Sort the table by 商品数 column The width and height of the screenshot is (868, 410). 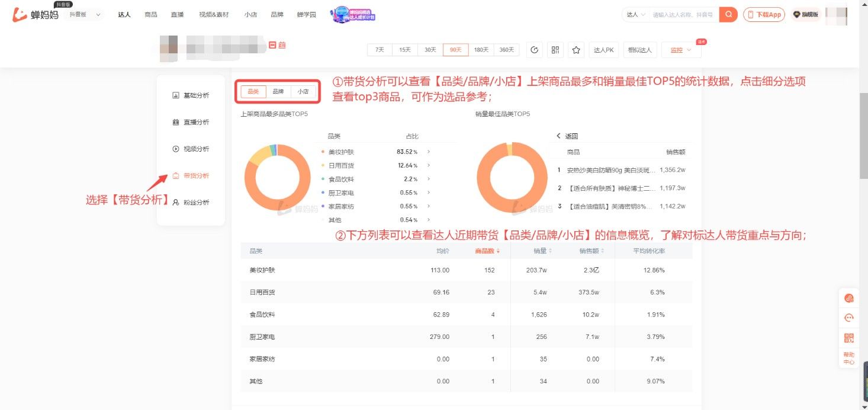pyautogui.click(x=484, y=251)
